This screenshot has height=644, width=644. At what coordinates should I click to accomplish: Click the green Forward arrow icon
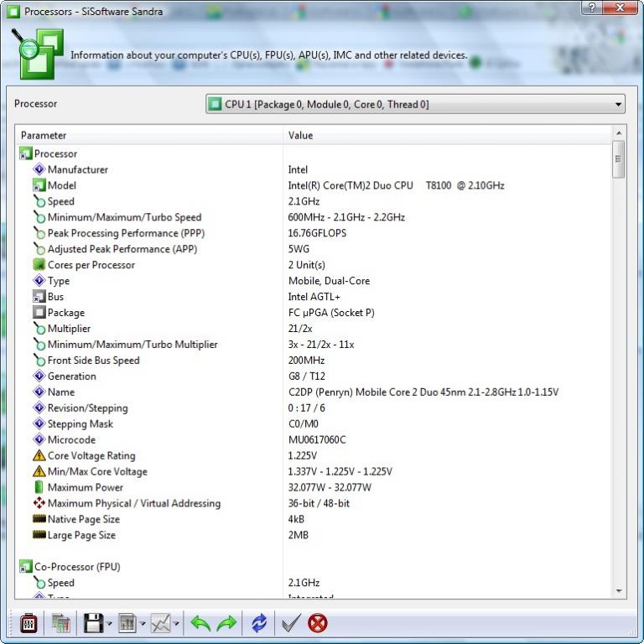[x=226, y=624]
